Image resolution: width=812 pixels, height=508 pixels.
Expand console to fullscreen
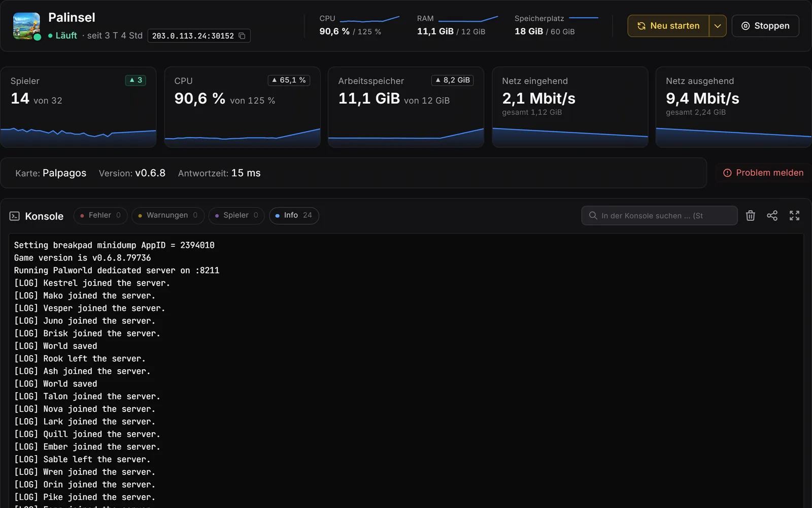tap(794, 215)
